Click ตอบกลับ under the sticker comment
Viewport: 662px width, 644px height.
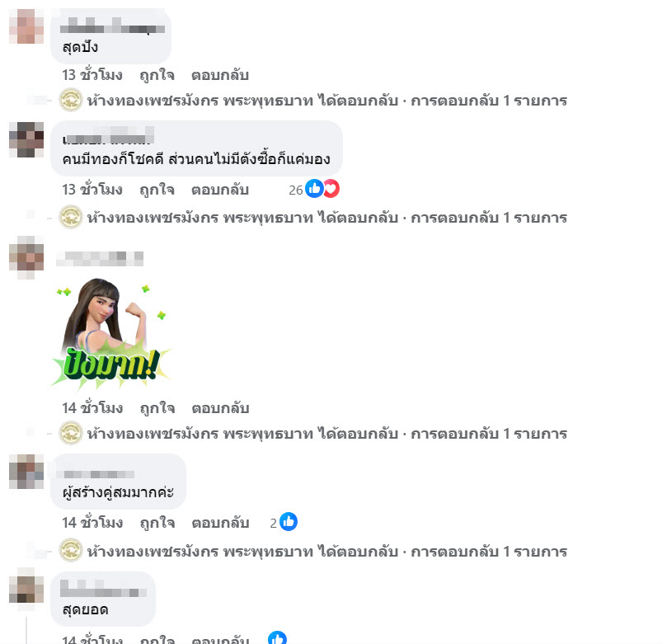tap(220, 408)
